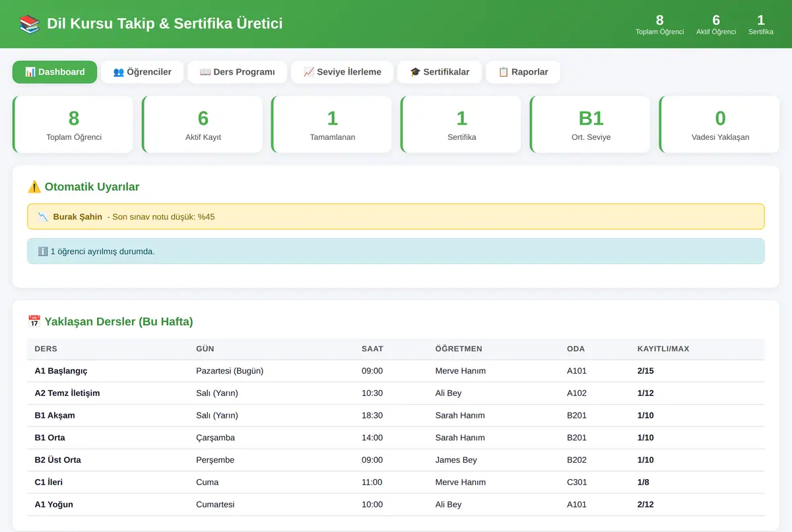Click the ODA column header
This screenshot has height=532, width=792.
tap(576, 349)
